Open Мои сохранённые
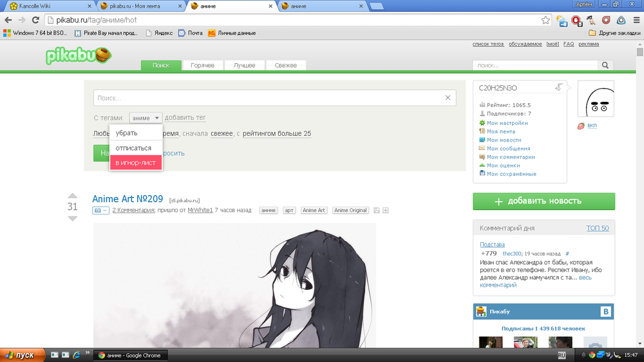The width and height of the screenshot is (644, 362). (511, 174)
